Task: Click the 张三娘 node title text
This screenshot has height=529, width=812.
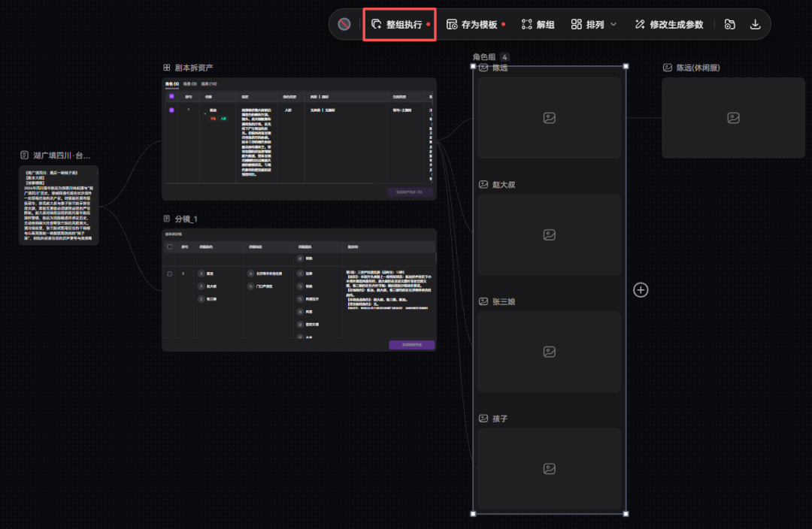Action: pos(504,301)
